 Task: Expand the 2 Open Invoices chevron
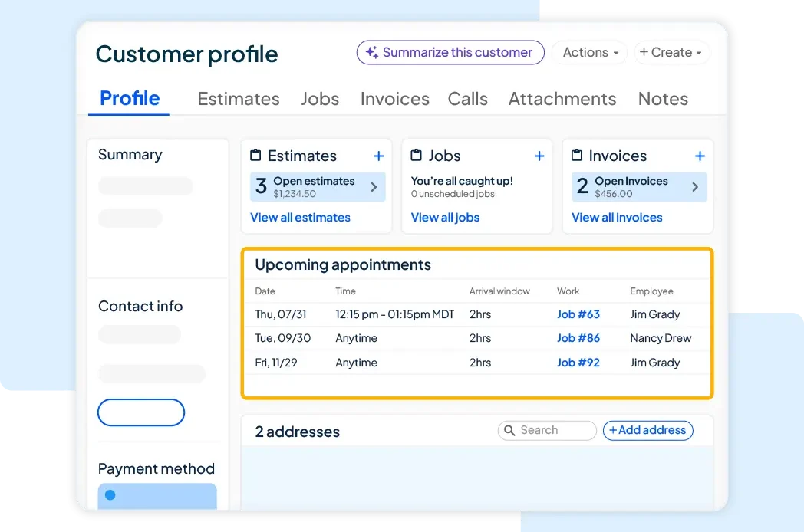[x=695, y=187]
